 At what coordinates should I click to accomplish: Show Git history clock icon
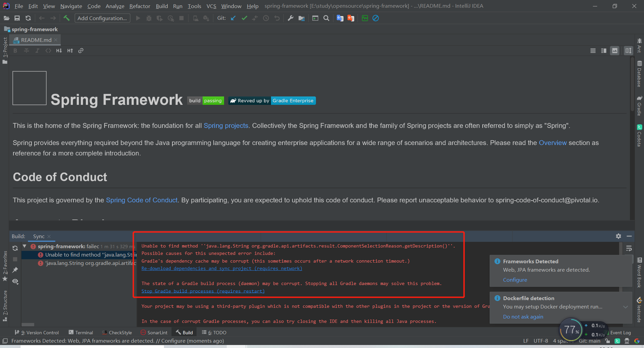[x=266, y=18]
